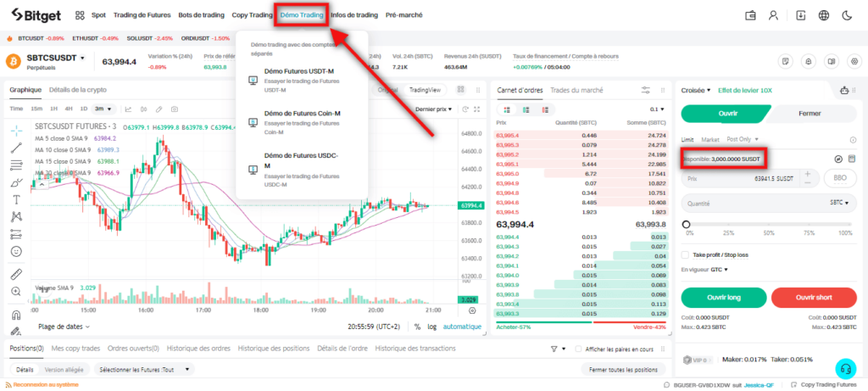Show sell-only red order book view
The image size is (868, 391).
[x=545, y=109]
